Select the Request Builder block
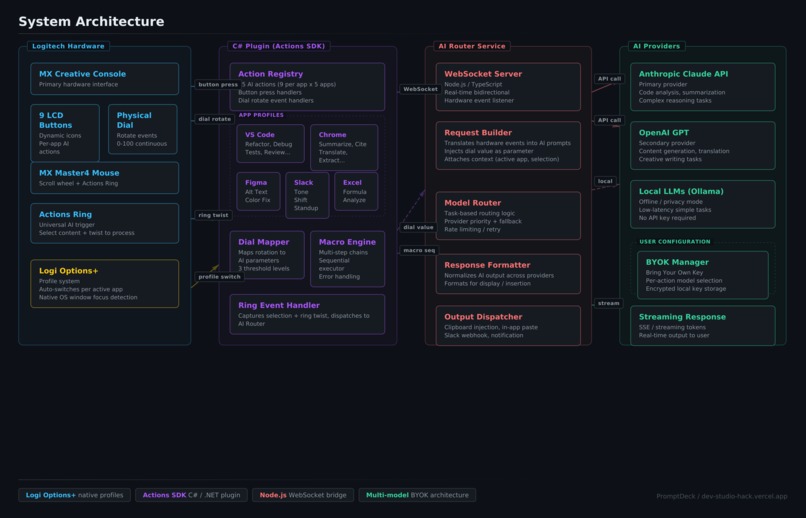The height and width of the screenshot is (518, 806). click(508, 145)
